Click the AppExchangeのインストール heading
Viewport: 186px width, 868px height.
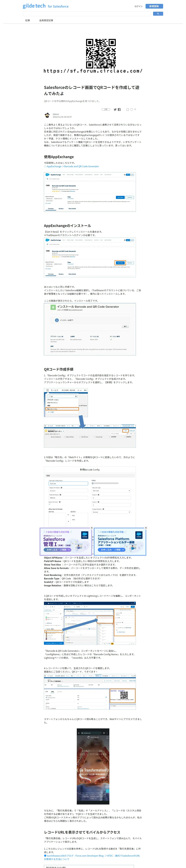coord(67,226)
